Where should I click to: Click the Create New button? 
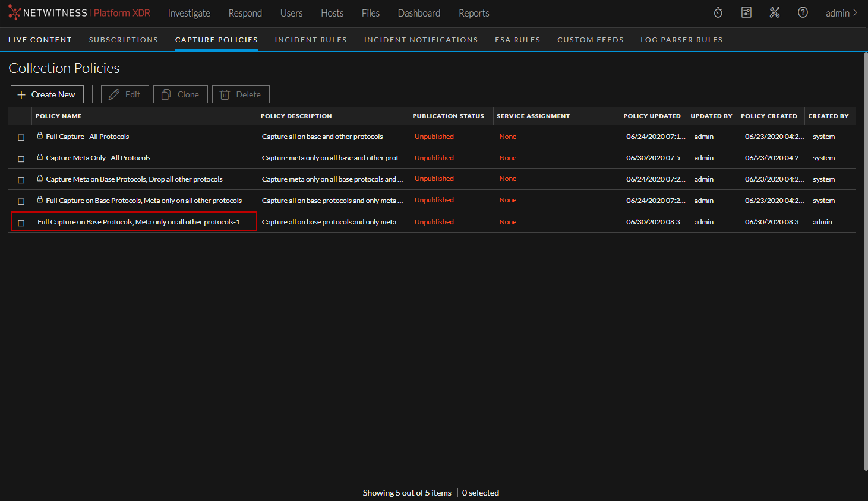pos(47,94)
